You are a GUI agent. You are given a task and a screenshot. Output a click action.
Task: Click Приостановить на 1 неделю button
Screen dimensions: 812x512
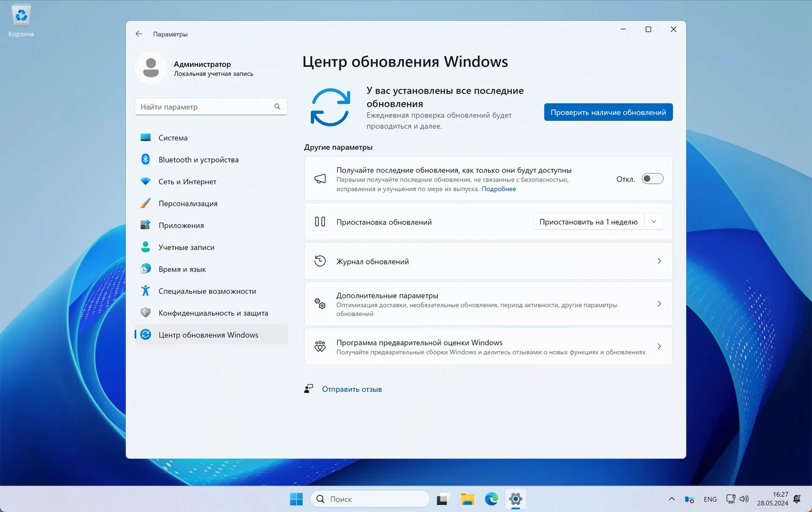pyautogui.click(x=589, y=222)
